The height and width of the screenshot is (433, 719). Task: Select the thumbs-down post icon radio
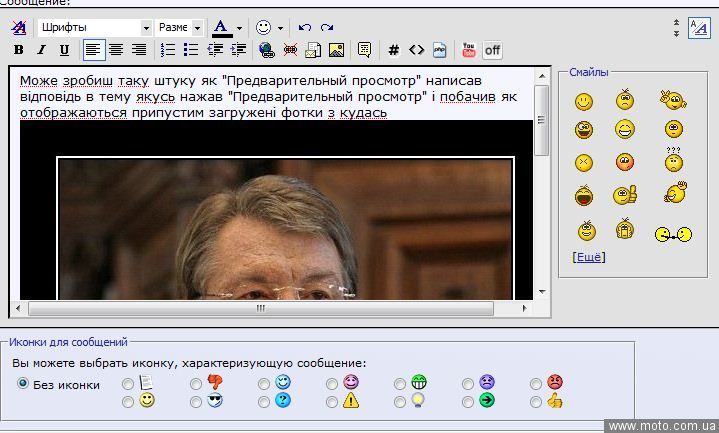196,383
